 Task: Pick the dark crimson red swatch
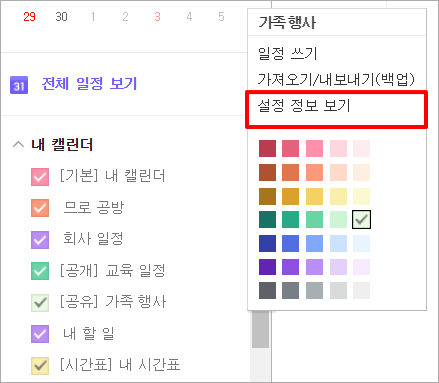click(267, 148)
